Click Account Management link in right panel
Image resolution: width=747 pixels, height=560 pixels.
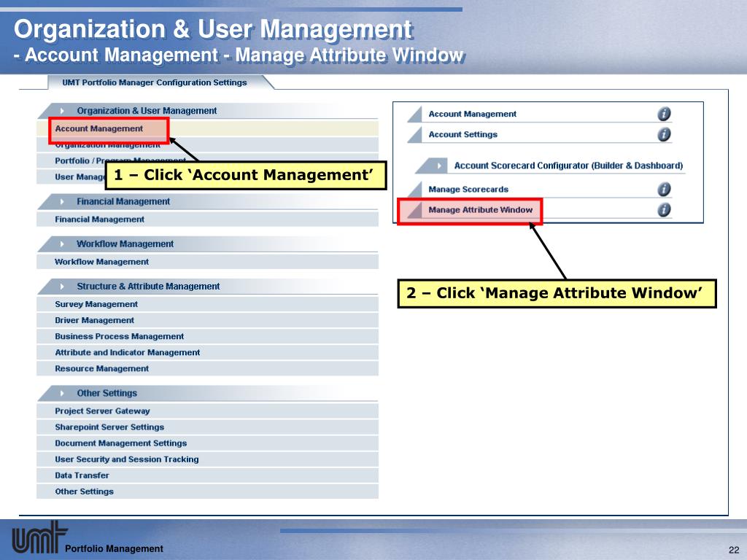coord(472,114)
